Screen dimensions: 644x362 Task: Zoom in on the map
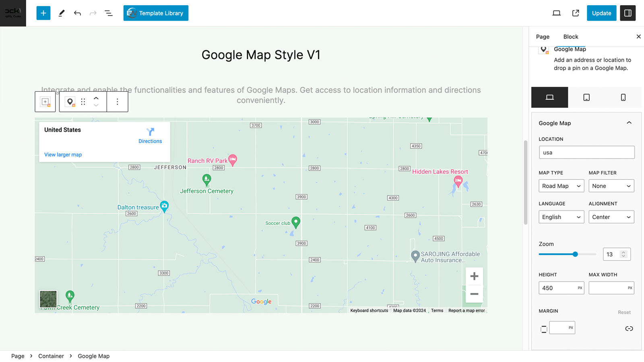pos(474,276)
